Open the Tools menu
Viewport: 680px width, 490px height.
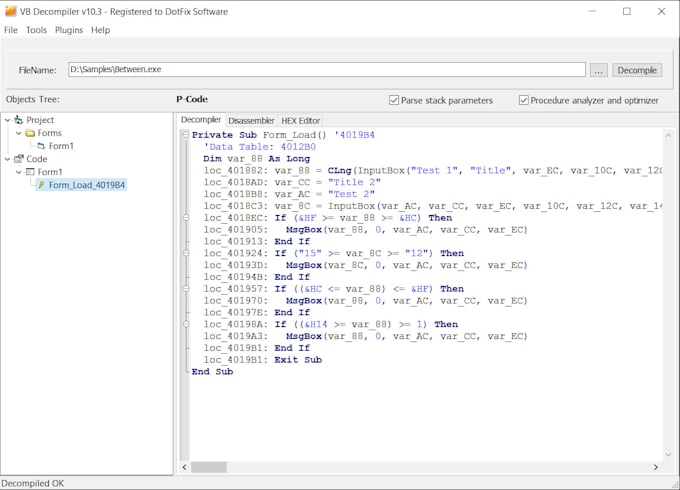(36, 30)
